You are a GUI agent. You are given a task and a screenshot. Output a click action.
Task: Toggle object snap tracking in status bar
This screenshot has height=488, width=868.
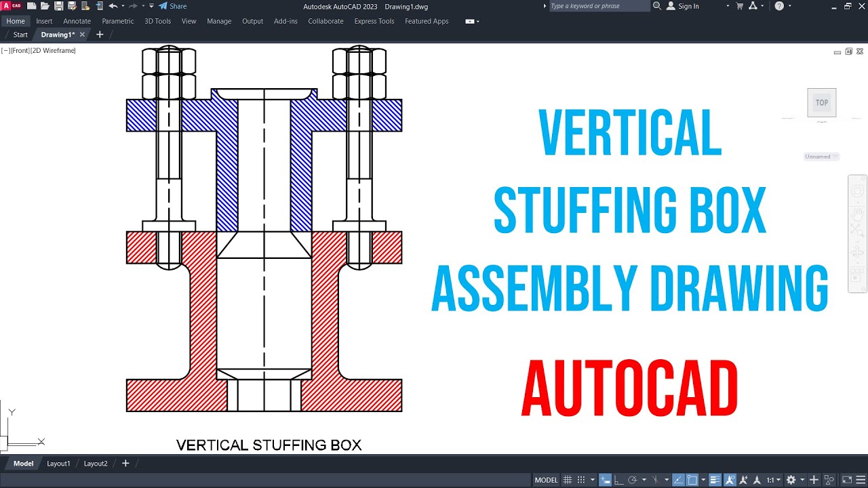(x=678, y=480)
